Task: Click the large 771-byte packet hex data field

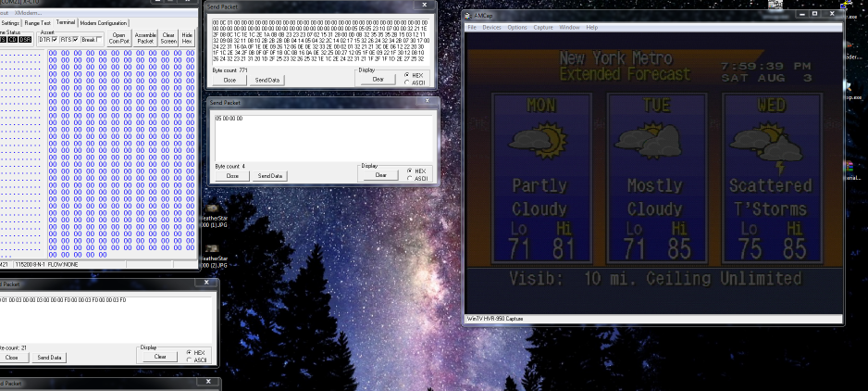Action: (x=320, y=42)
